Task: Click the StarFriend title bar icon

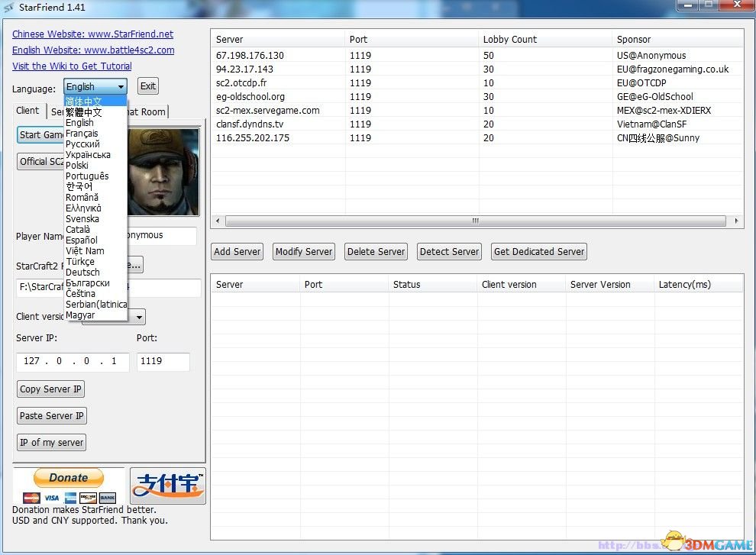Action: point(8,8)
